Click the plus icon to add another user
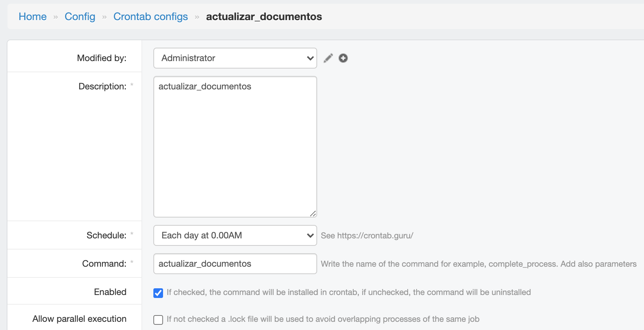Viewport: 644px width, 330px height. 343,58
